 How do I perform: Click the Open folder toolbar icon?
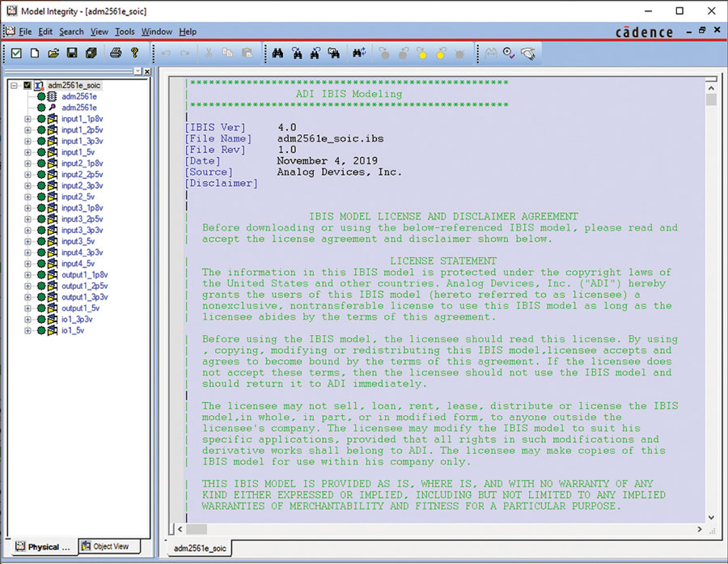(x=53, y=53)
